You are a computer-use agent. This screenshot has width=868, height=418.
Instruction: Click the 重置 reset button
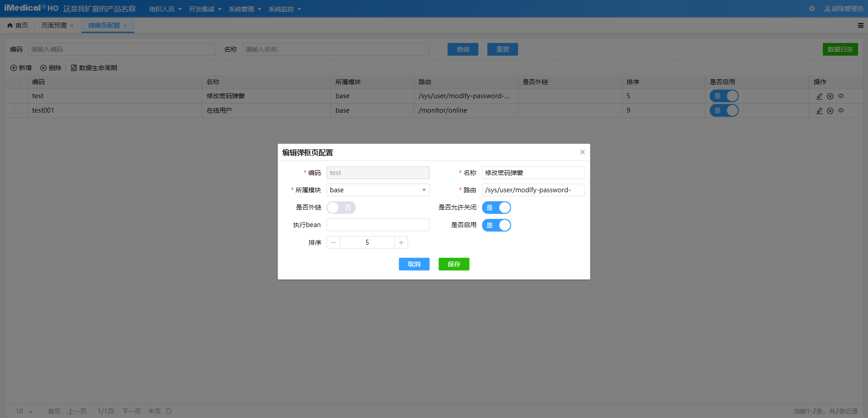click(503, 49)
